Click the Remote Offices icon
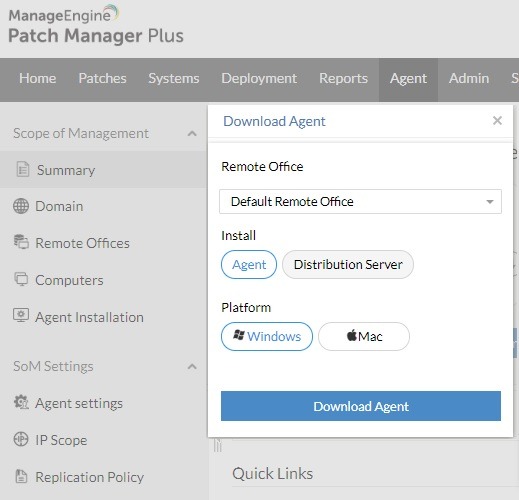This screenshot has width=519, height=500. coord(21,242)
